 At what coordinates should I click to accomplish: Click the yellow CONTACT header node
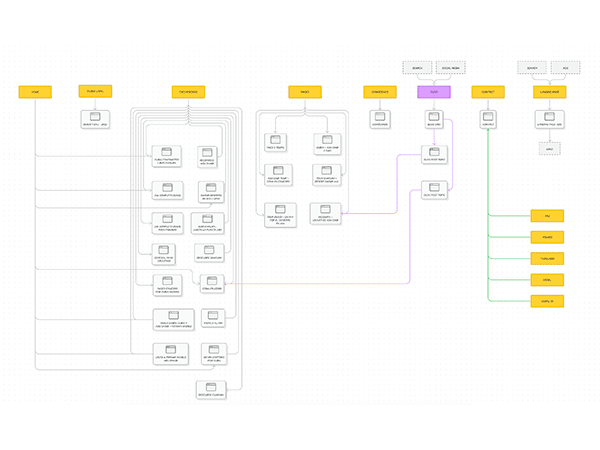tap(488, 92)
